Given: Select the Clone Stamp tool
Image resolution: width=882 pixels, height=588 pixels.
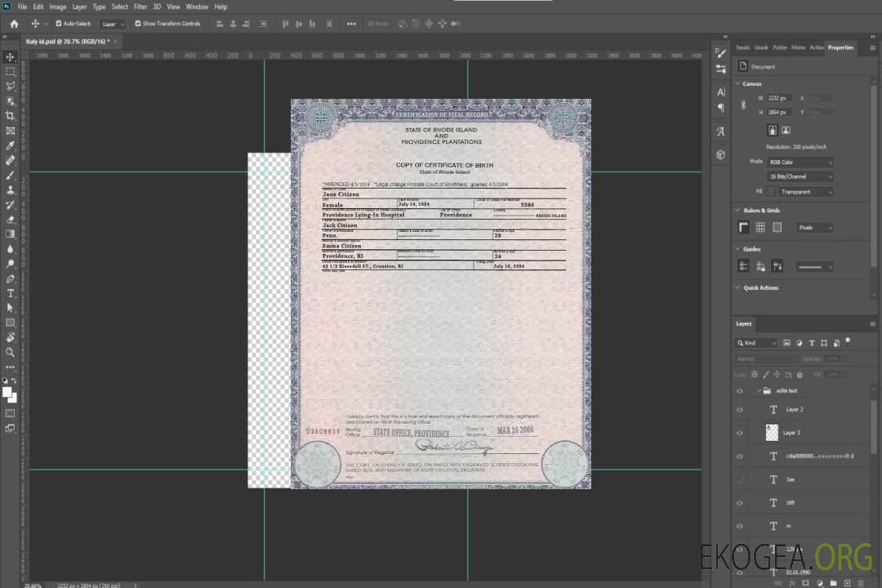Looking at the screenshot, I should [10, 189].
